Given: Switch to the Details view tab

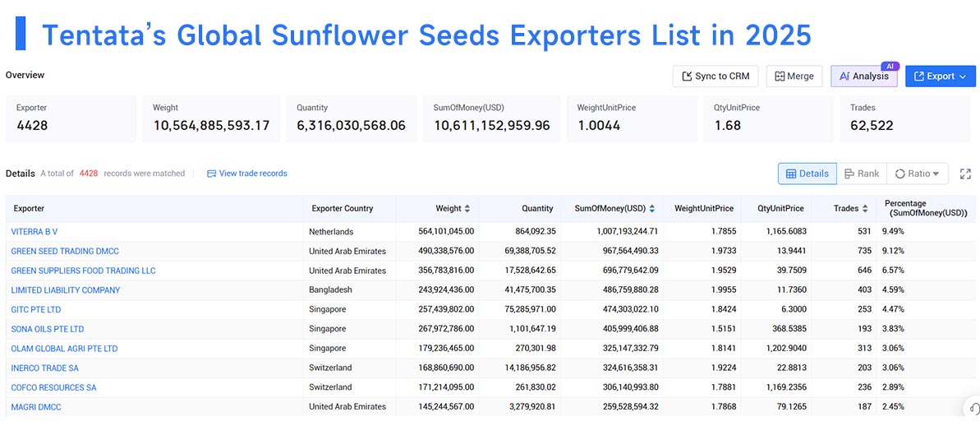Looking at the screenshot, I should pos(807,174).
